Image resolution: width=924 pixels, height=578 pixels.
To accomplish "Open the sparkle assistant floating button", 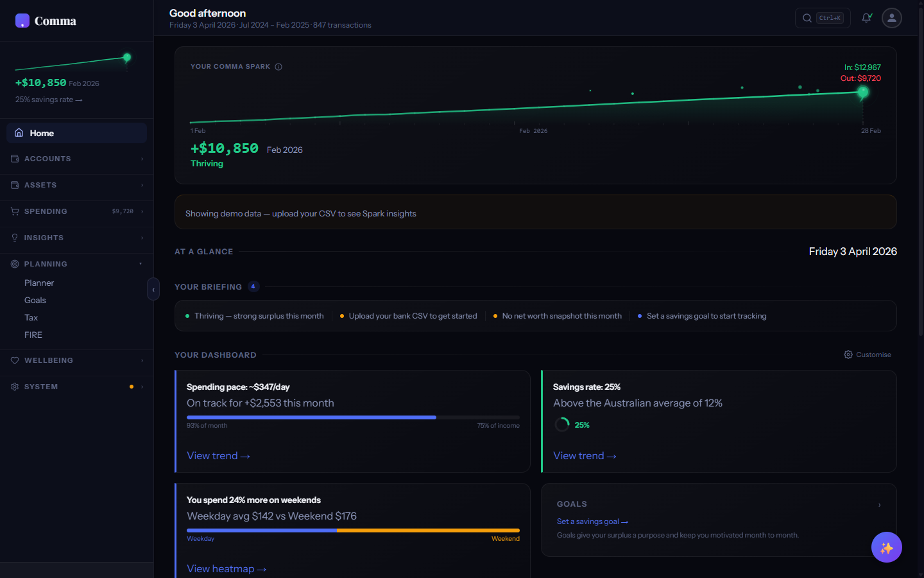I will [x=887, y=547].
